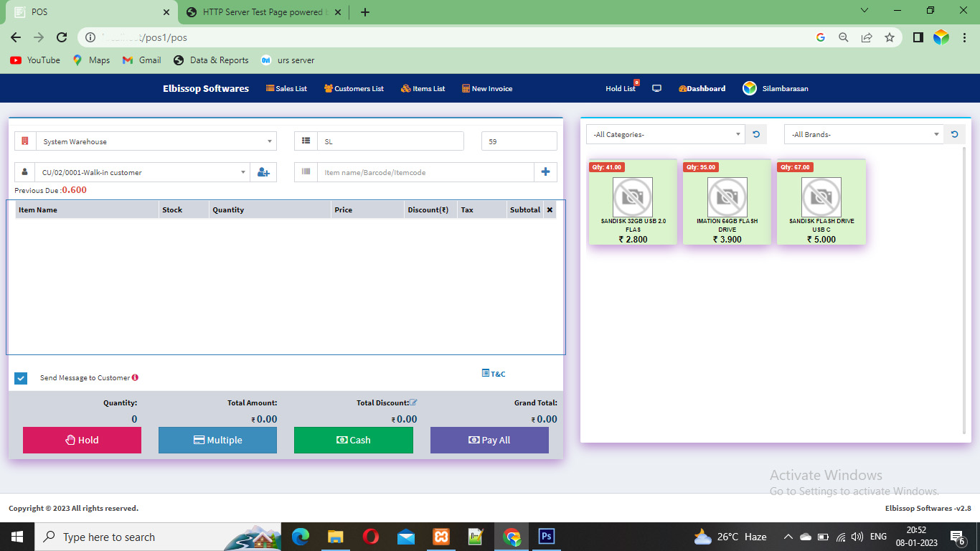Open XAMPP from the taskbar
980x551 pixels.
440,537
